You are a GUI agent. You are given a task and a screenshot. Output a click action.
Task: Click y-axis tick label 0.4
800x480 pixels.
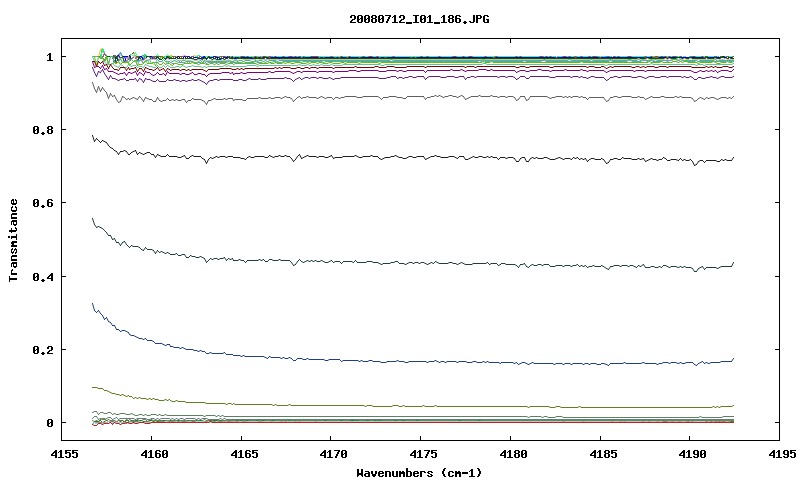[43, 276]
